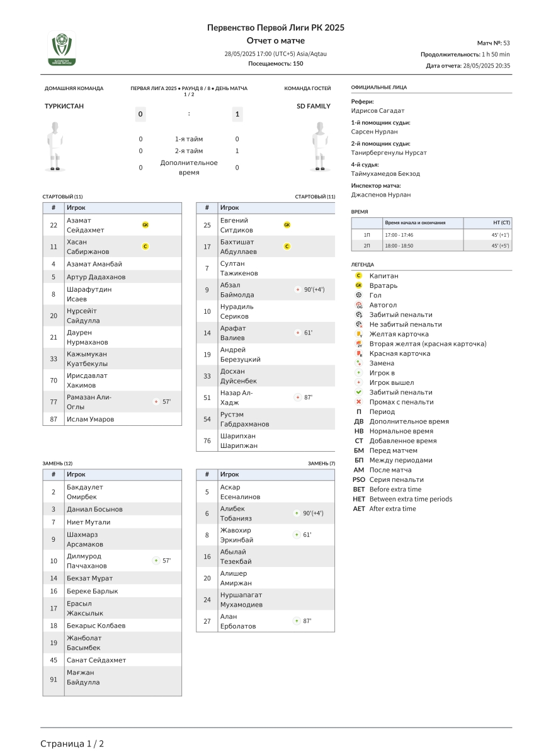Click the substituted-on icon for Алан Ерболатов
The width and height of the screenshot is (534, 756).
tap(297, 621)
